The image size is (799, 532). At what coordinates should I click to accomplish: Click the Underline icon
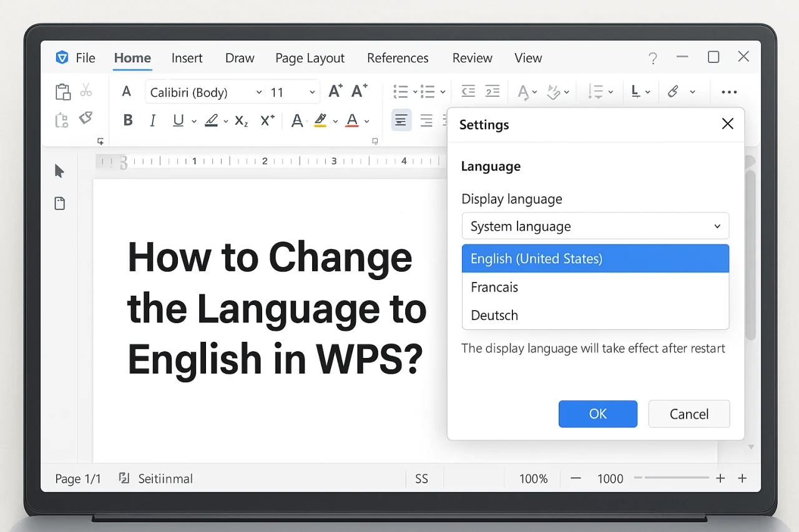coord(179,120)
